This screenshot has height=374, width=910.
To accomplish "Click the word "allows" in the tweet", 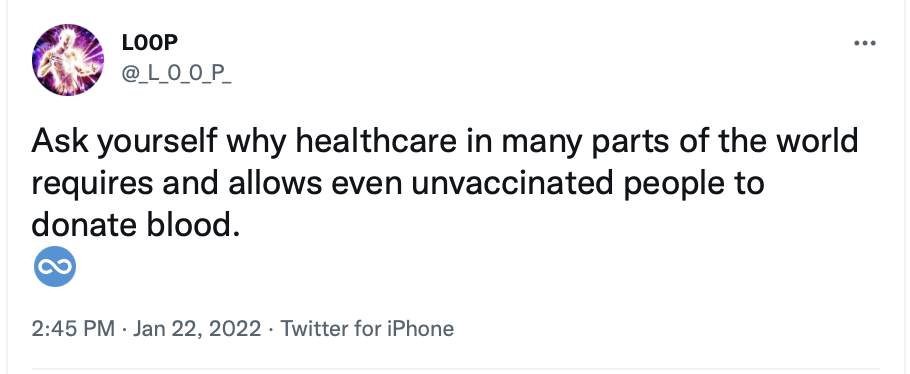I will click(275, 184).
